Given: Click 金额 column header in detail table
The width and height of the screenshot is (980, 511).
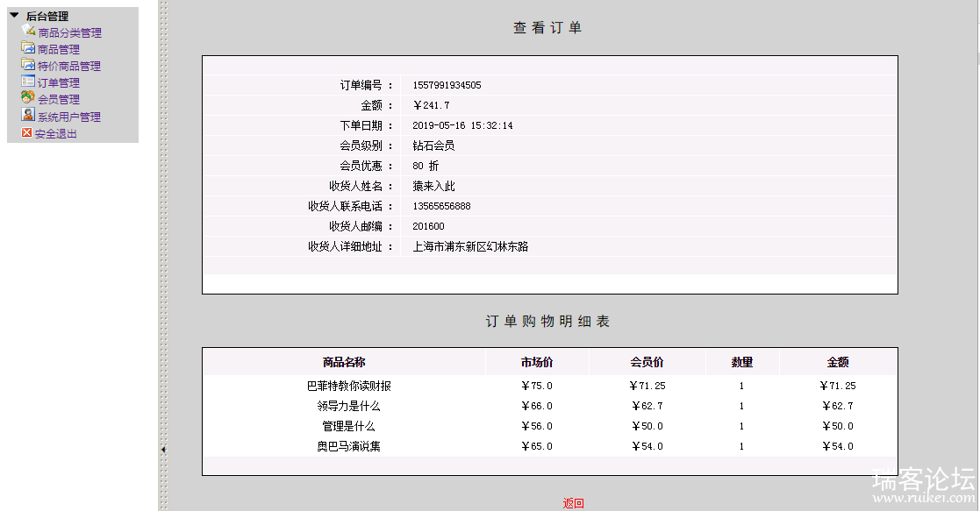Looking at the screenshot, I should pos(838,362).
